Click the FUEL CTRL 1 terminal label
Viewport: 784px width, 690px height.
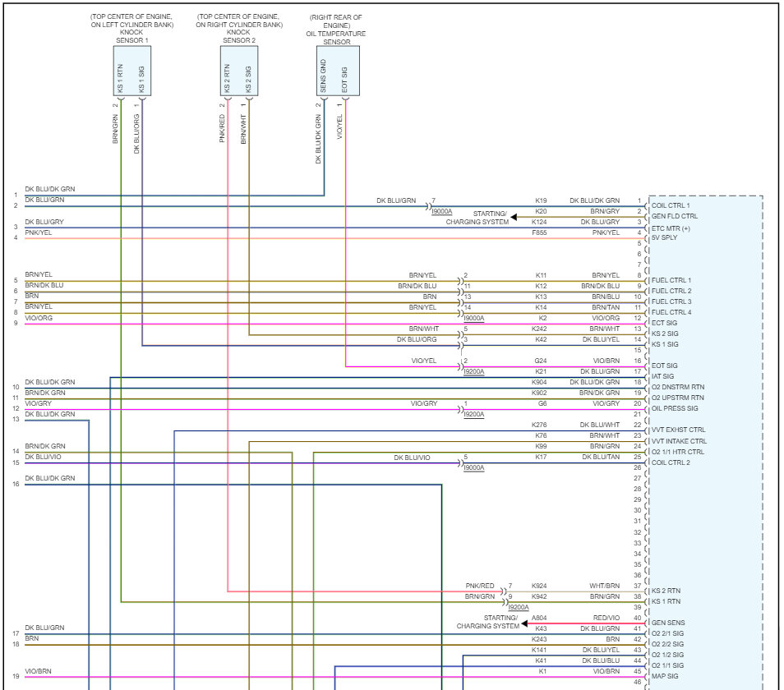(x=671, y=279)
